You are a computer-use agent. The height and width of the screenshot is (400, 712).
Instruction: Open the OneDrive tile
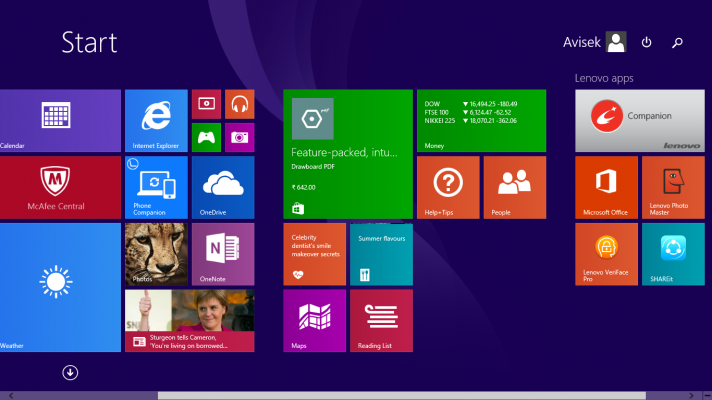tap(223, 188)
